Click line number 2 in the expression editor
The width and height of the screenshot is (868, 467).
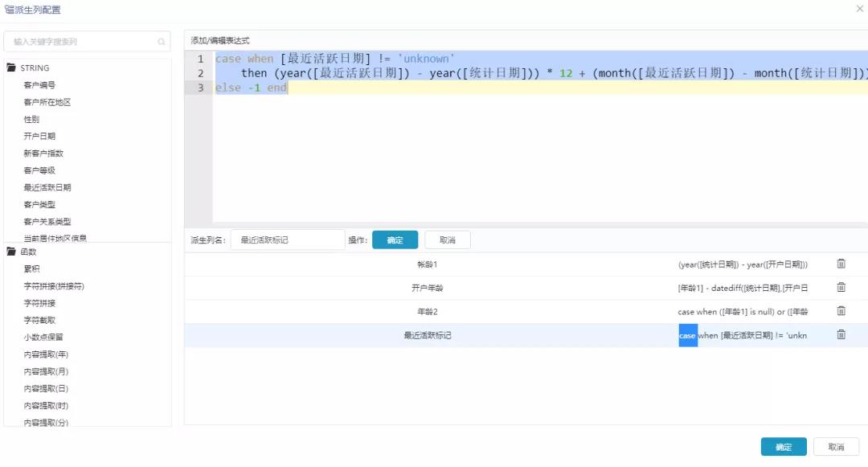[x=200, y=73]
